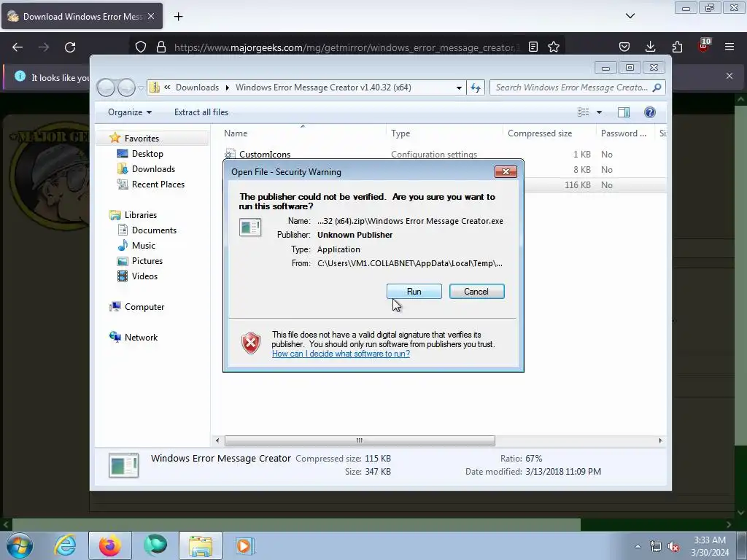Open the Firefox hamburger menu
This screenshot has width=747, height=560.
729,47
